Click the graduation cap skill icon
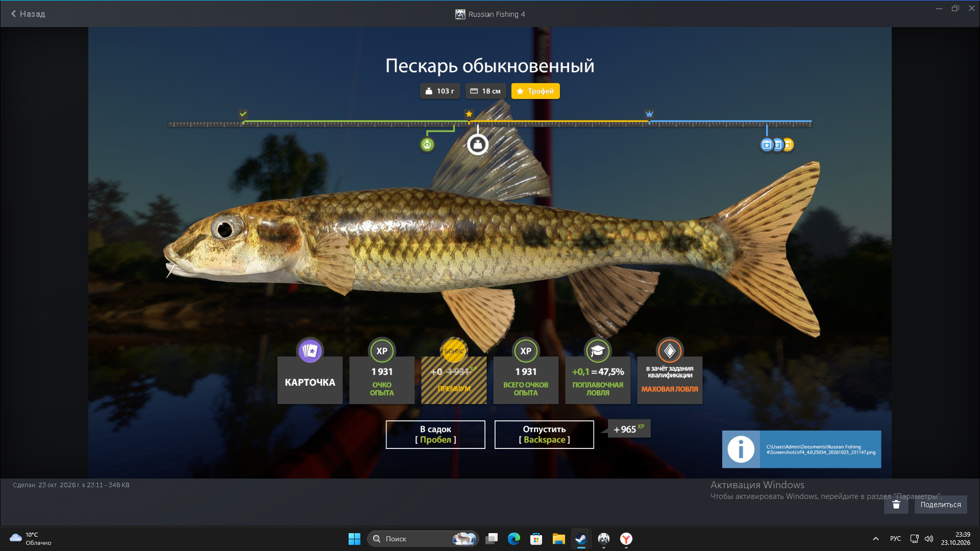Viewport: 980px width, 551px height. pos(598,351)
